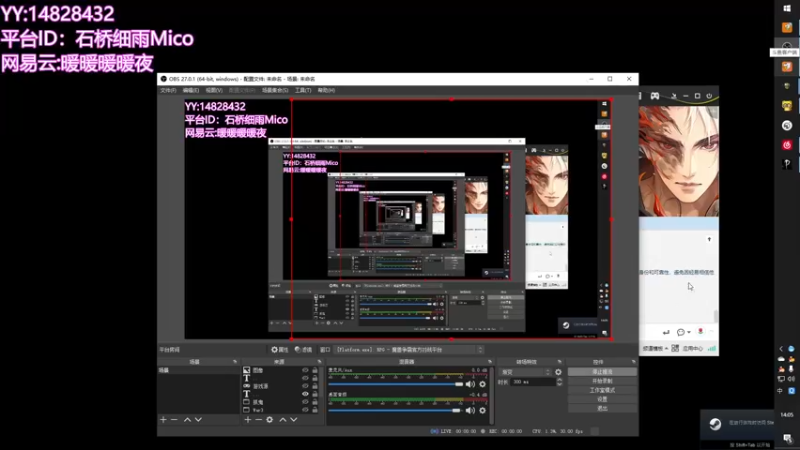Toggle visibility of 图像 source
This screenshot has height=450, width=800.
[305, 370]
